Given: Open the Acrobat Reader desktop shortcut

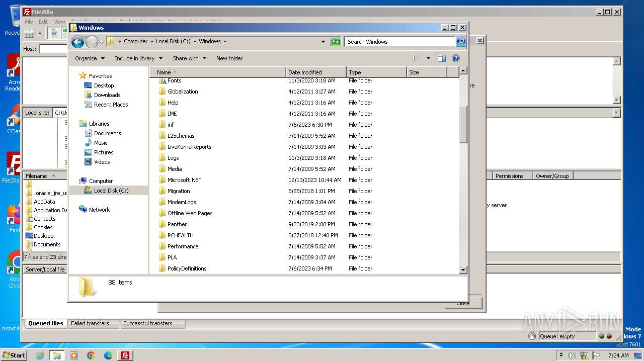Looking at the screenshot, I should click(14, 73).
